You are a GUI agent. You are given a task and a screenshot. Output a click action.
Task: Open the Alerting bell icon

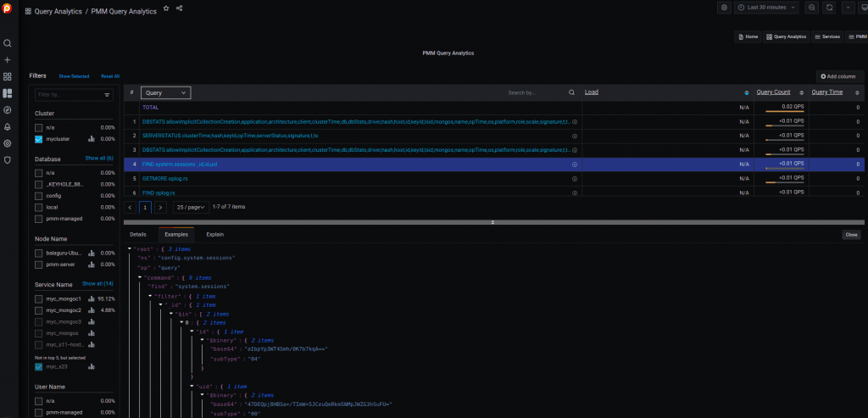(8, 126)
